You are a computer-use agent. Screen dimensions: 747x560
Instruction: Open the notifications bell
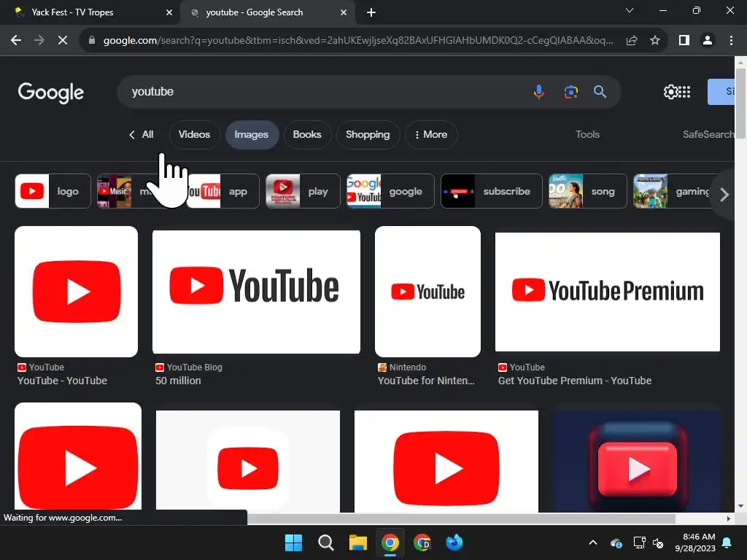tap(727, 542)
